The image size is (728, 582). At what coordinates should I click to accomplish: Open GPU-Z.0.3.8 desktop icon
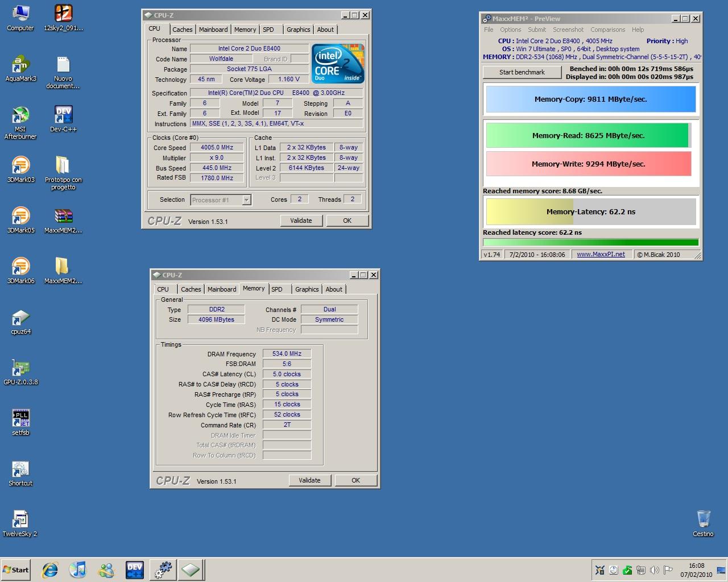tap(20, 372)
